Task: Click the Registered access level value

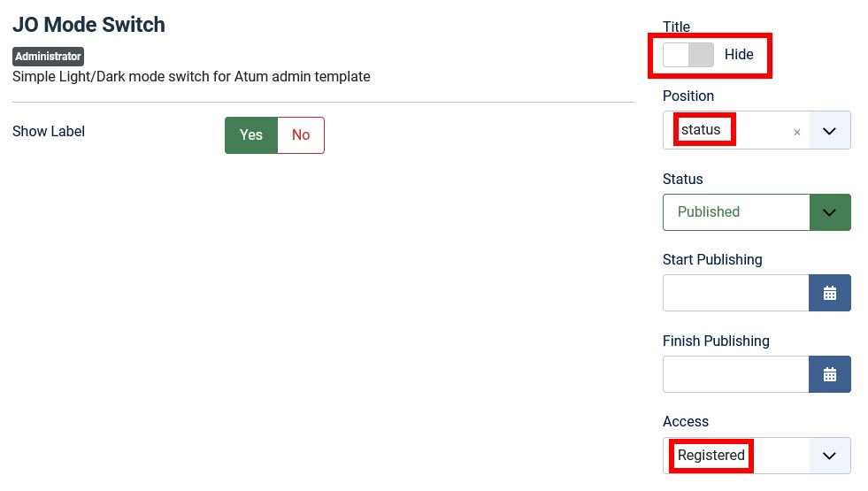Action: tap(711, 456)
